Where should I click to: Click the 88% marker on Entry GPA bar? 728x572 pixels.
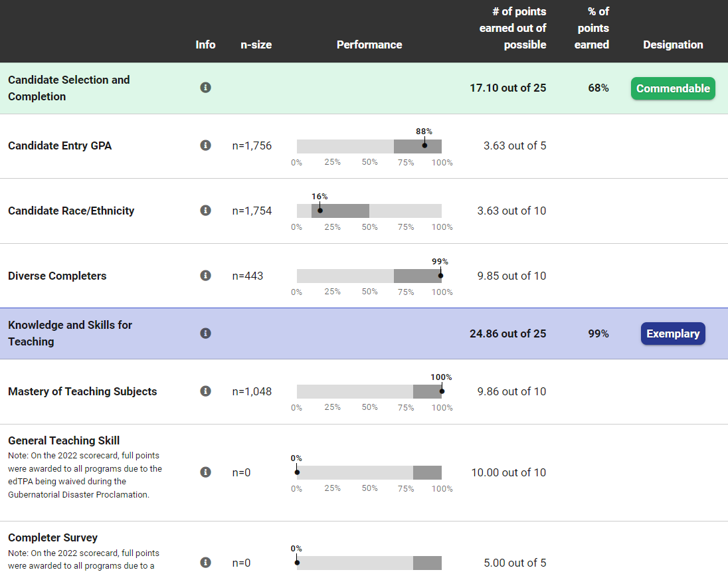point(424,145)
